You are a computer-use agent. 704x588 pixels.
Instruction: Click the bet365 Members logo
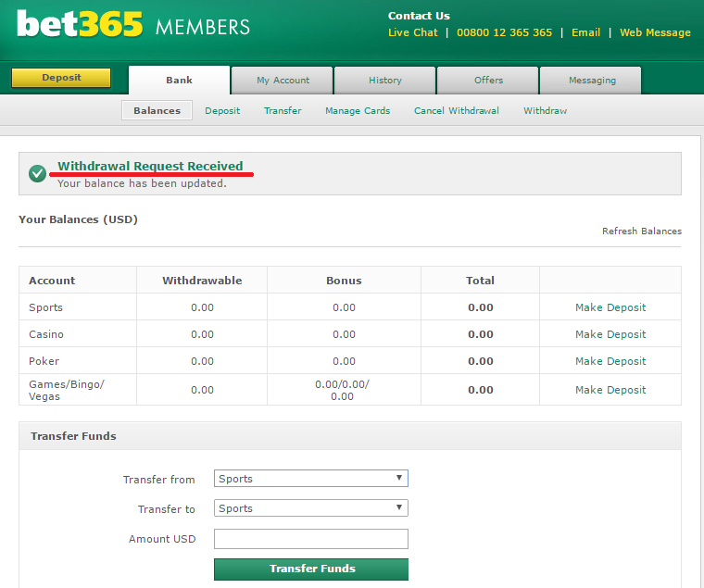click(133, 24)
